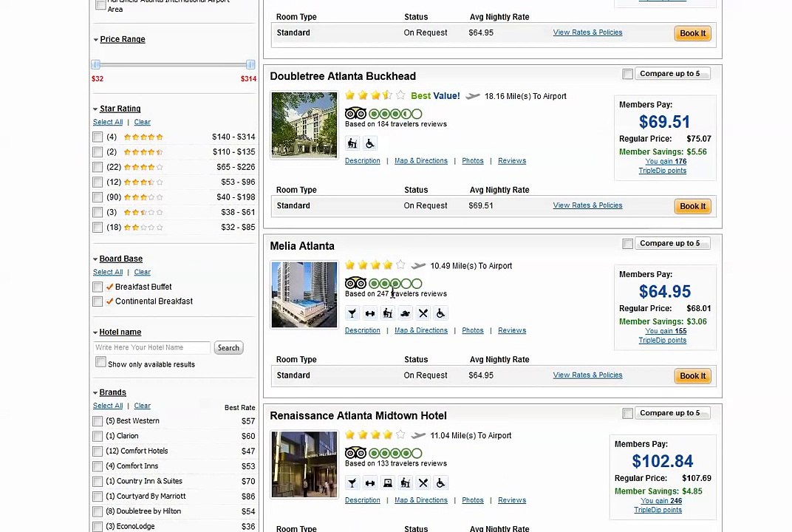Click Breakfast Buffet orange checkmark icon
Viewport: 792px width, 532px height.
point(109,287)
